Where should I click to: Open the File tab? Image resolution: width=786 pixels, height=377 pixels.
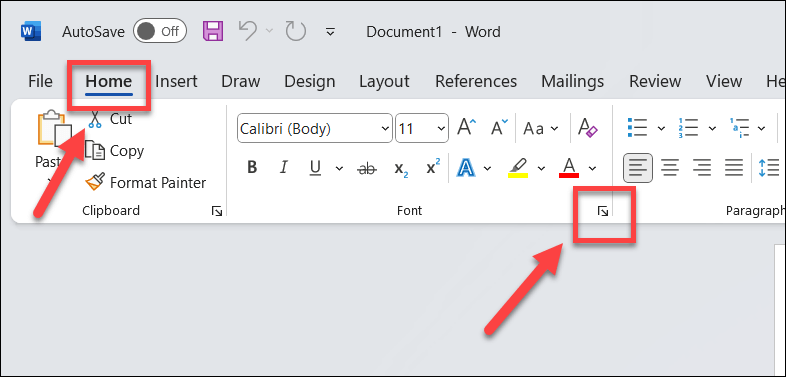click(40, 81)
